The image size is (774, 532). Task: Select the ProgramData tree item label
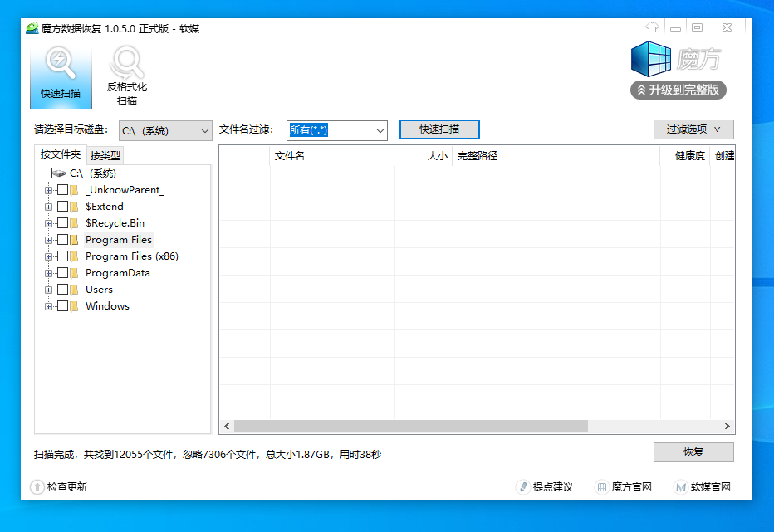click(117, 273)
